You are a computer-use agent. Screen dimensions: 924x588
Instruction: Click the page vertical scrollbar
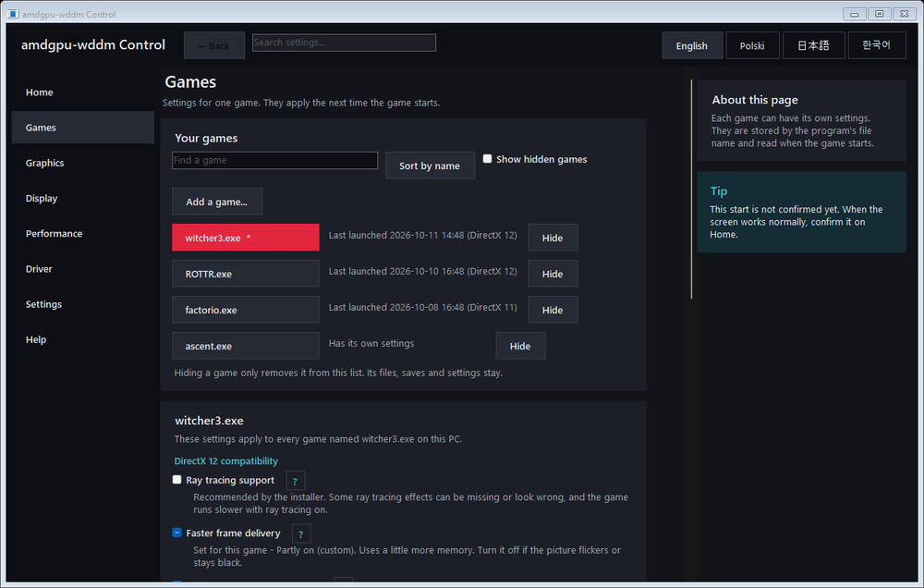coord(691,189)
